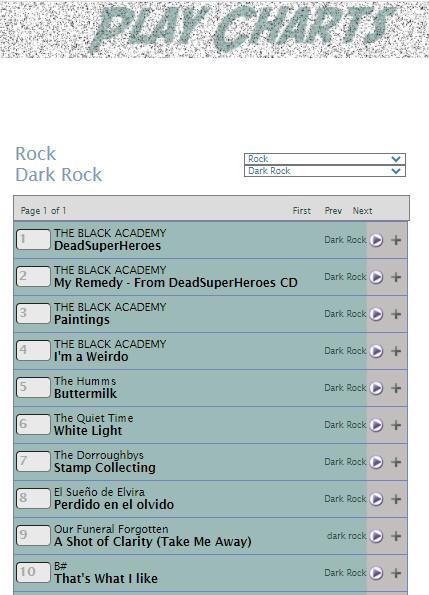Image resolution: width=429 pixels, height=595 pixels.
Task: Play A Shot of Clarity track
Action: [376, 536]
